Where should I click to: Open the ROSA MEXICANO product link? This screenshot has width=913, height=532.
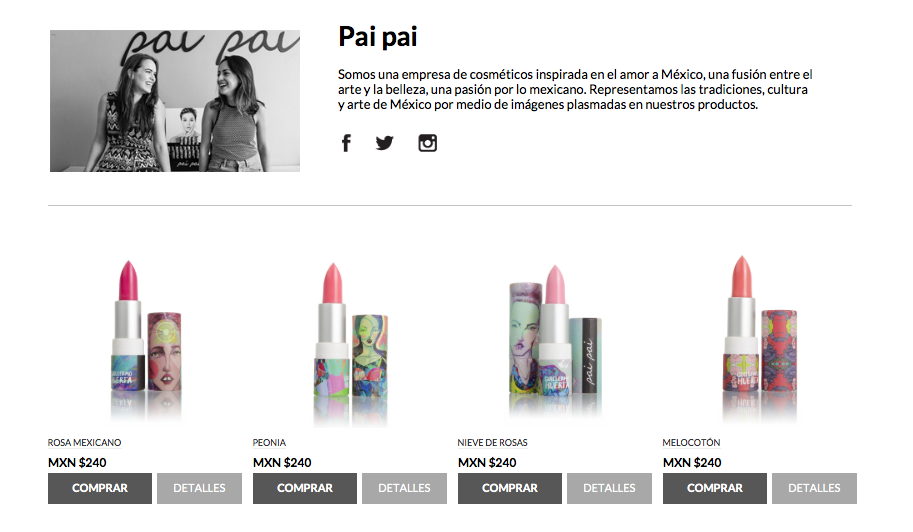(84, 443)
